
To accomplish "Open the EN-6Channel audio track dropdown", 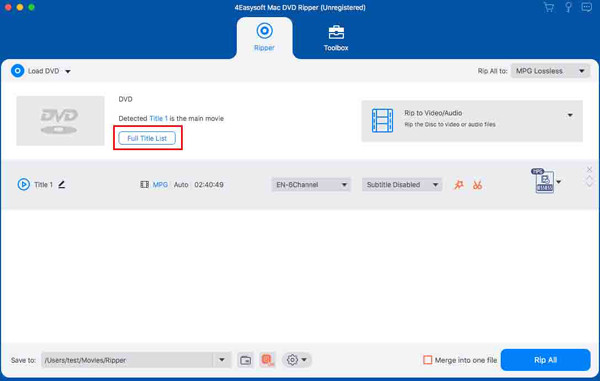I will [x=311, y=185].
